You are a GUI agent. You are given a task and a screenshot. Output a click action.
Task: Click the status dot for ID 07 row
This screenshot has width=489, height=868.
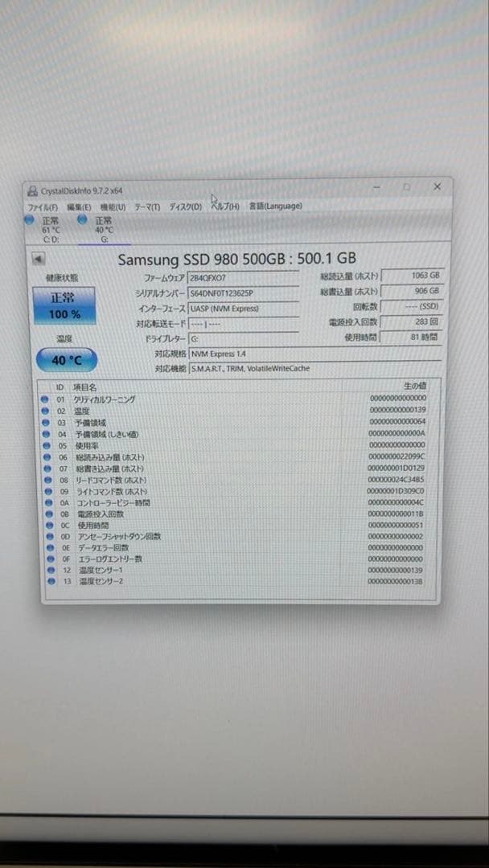click(47, 469)
